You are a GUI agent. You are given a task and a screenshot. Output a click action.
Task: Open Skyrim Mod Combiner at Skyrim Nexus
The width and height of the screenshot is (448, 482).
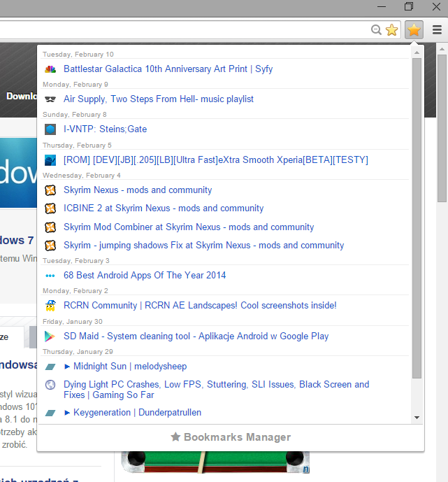189,227
